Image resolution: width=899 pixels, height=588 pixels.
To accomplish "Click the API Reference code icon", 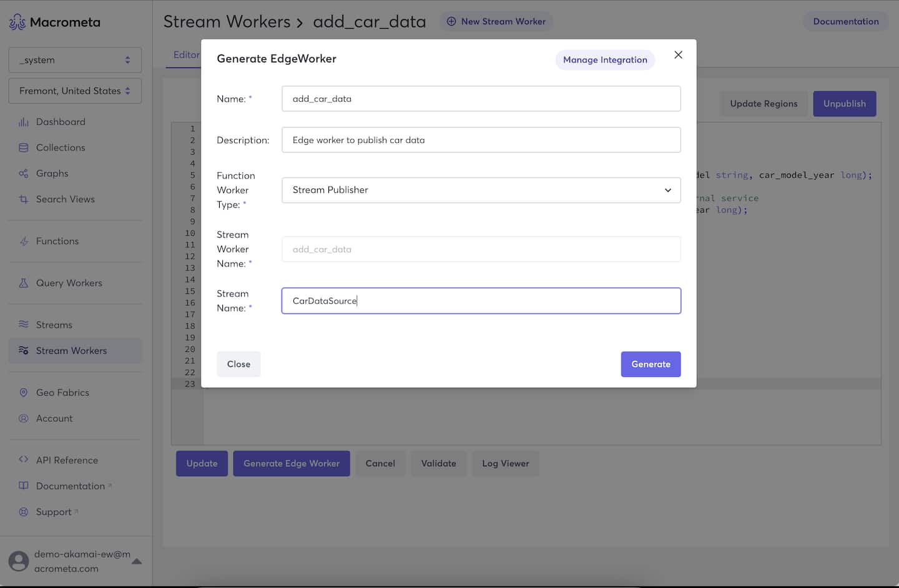I will pyautogui.click(x=24, y=459).
